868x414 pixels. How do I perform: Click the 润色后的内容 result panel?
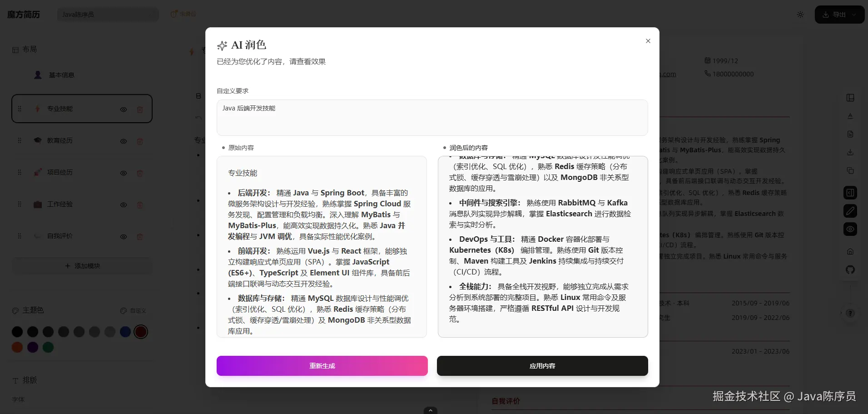pos(543,247)
